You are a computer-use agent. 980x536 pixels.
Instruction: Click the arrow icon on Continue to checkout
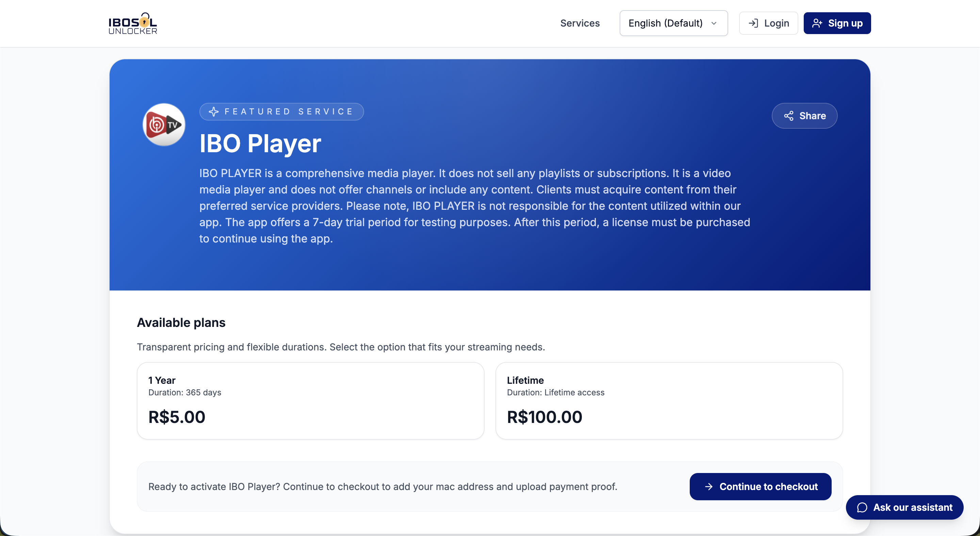[708, 487]
